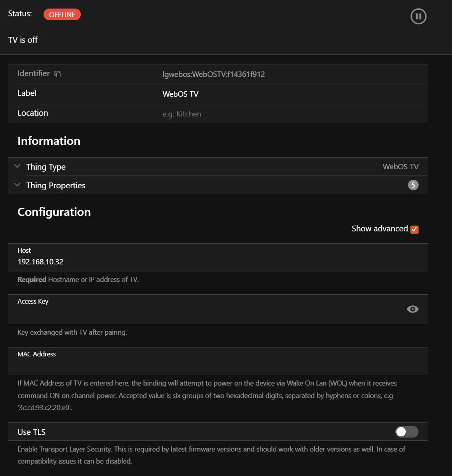Viewport: 452px width, 476px height.
Task: Reveal the Access Key with eye icon
Action: pos(412,309)
